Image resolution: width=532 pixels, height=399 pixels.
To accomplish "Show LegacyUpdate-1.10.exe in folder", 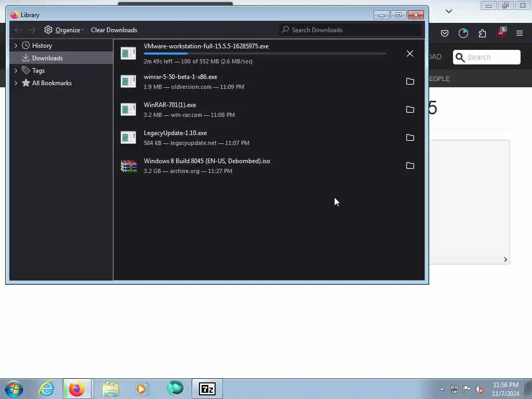I will [410, 137].
